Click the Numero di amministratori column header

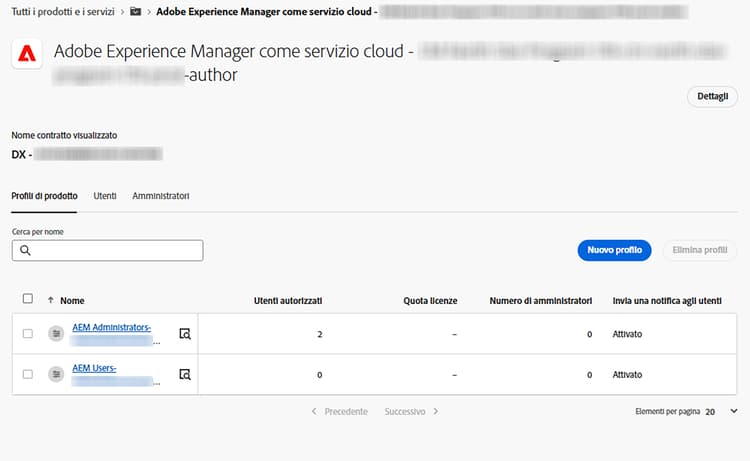[540, 301]
